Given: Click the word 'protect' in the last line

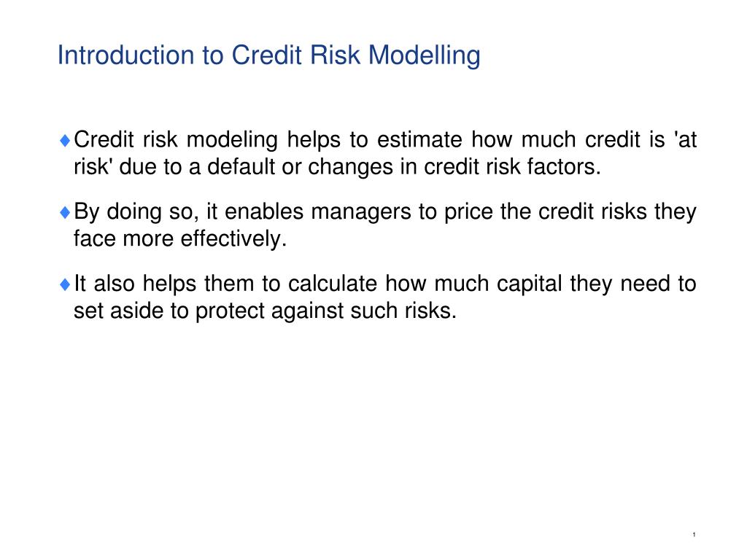Looking at the screenshot, I should pos(230,311).
